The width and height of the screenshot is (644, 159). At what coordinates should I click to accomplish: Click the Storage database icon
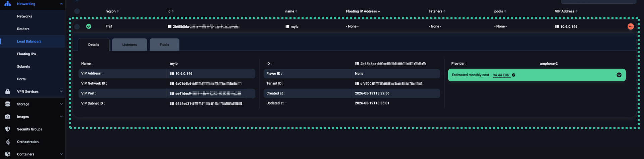tap(7, 104)
